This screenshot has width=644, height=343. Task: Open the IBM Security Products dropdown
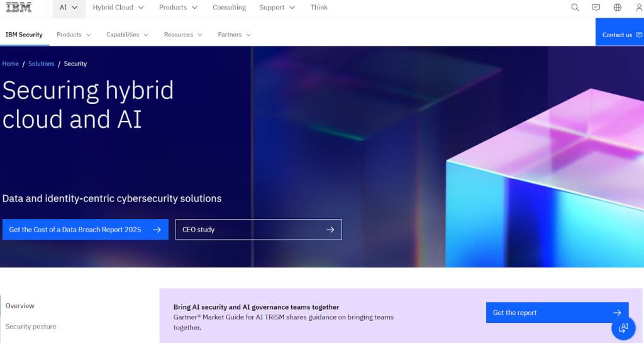(x=74, y=35)
